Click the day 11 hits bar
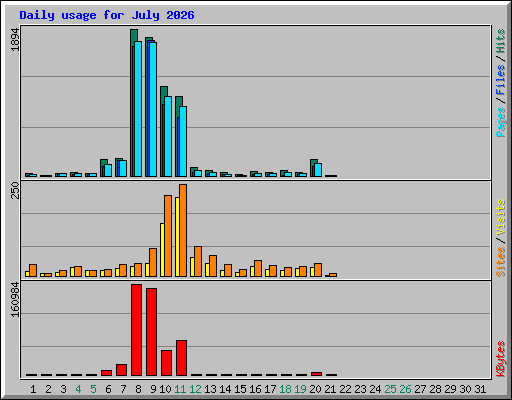 [x=179, y=136]
